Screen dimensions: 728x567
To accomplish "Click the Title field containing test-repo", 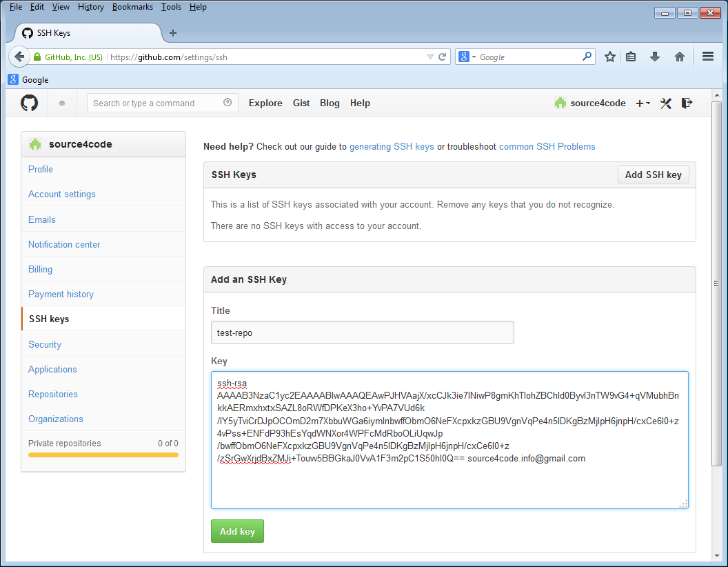I will point(362,332).
